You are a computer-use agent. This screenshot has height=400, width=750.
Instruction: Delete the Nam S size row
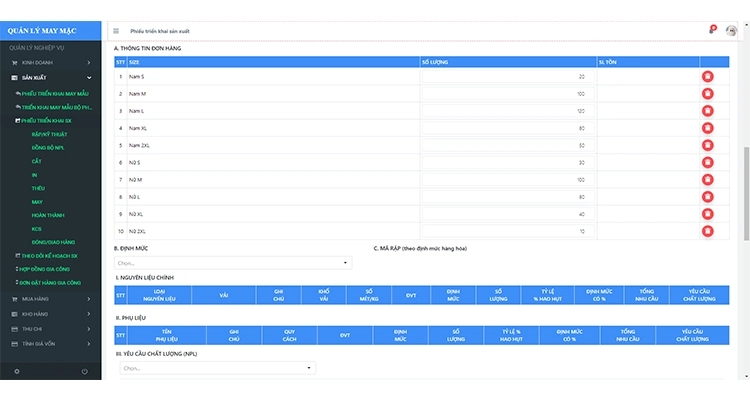[707, 77]
